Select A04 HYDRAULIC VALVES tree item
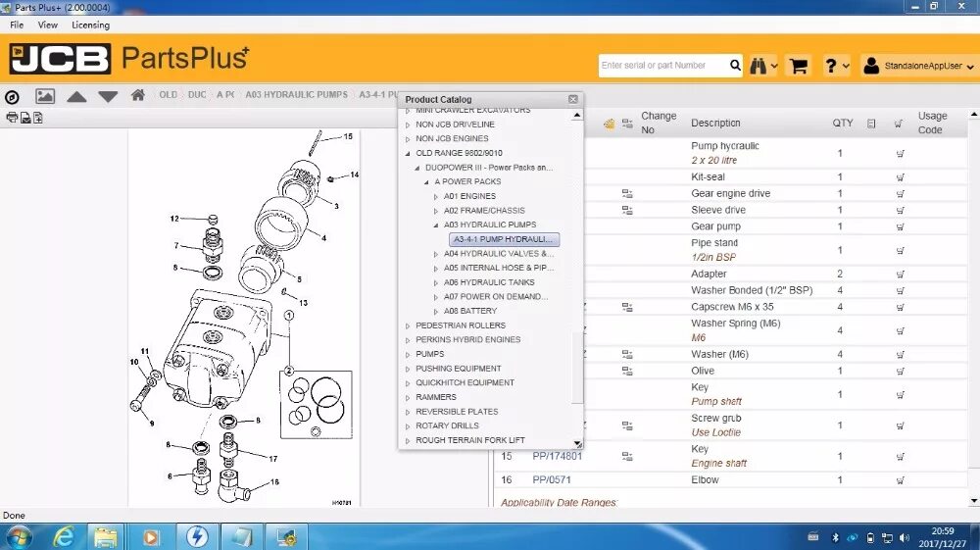The width and height of the screenshot is (980, 550). coord(498,254)
